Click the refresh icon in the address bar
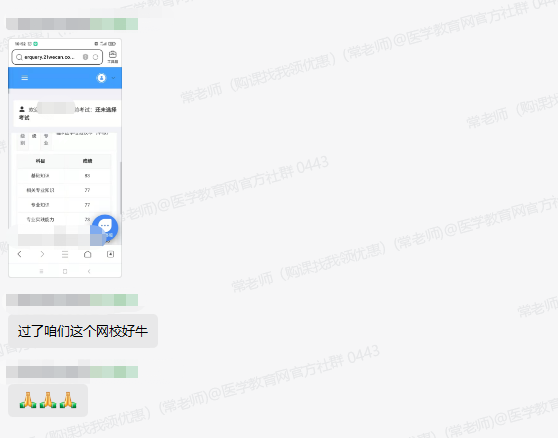This screenshot has height=438, width=560. [95, 57]
